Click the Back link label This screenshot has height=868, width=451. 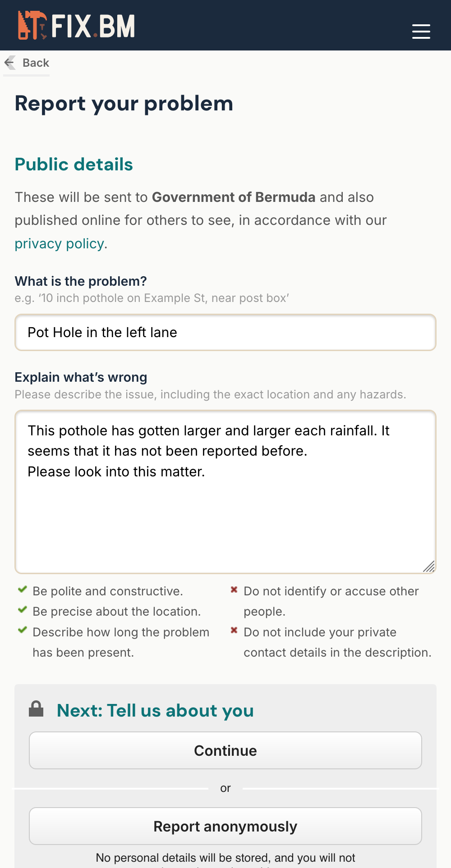tap(36, 63)
